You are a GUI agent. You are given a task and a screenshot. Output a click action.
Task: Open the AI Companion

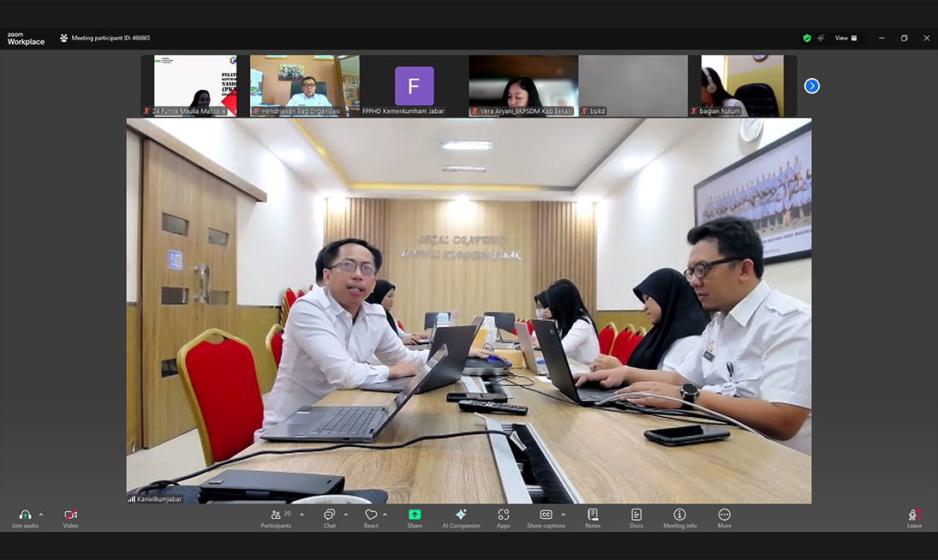coord(461,515)
